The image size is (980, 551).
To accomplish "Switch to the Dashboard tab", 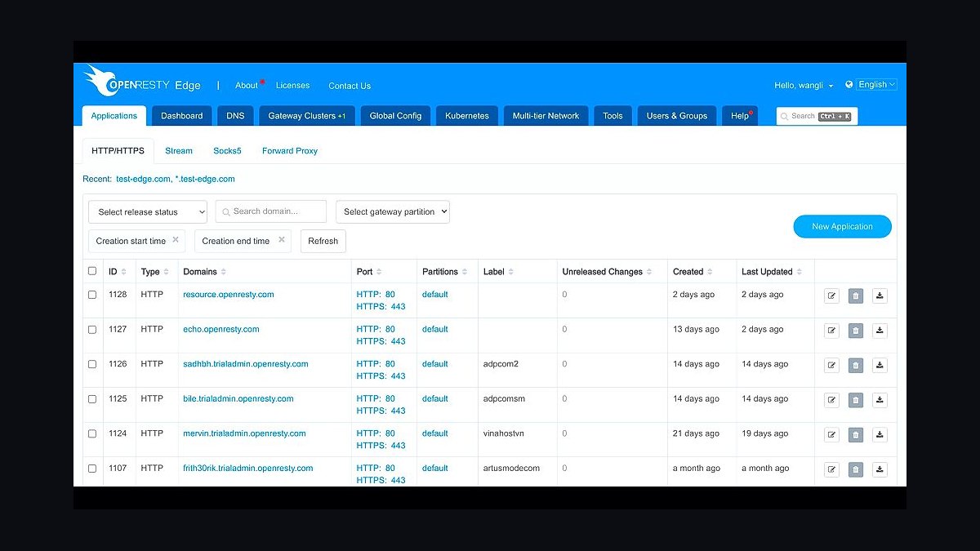I will pos(181,116).
